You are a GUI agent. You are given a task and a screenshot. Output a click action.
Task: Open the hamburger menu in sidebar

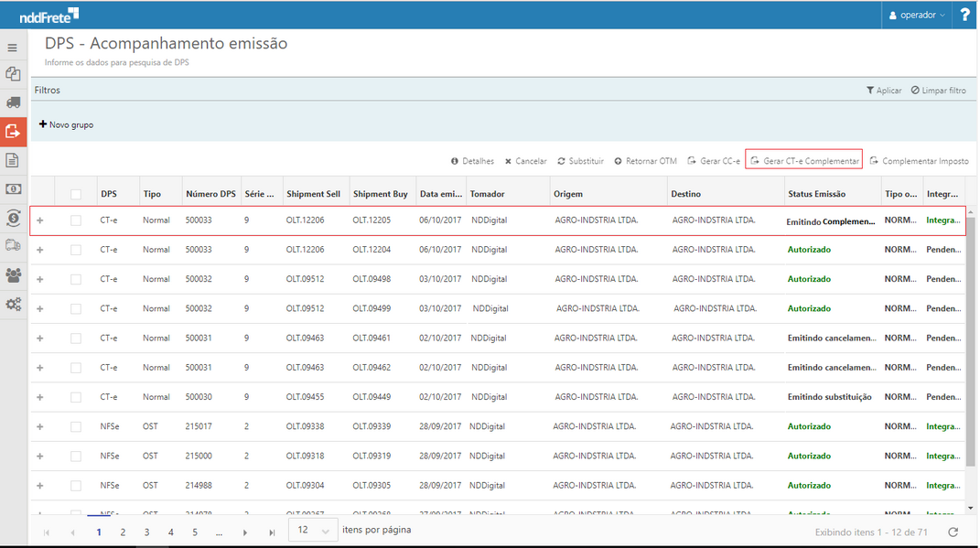pyautogui.click(x=13, y=48)
